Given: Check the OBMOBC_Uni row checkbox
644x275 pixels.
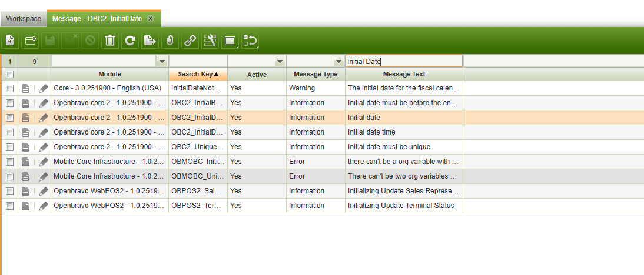Looking at the screenshot, I should pyautogui.click(x=10, y=177).
